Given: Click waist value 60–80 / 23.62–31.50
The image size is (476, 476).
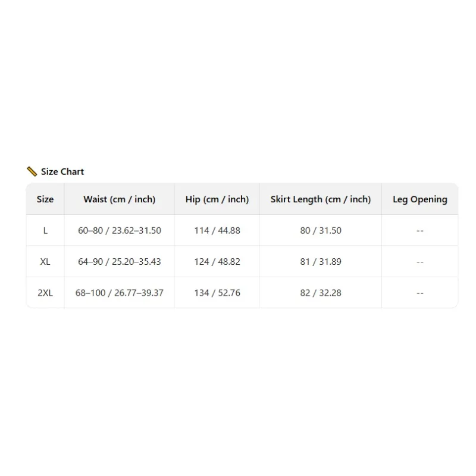Looking at the screenshot, I should coord(120,231).
